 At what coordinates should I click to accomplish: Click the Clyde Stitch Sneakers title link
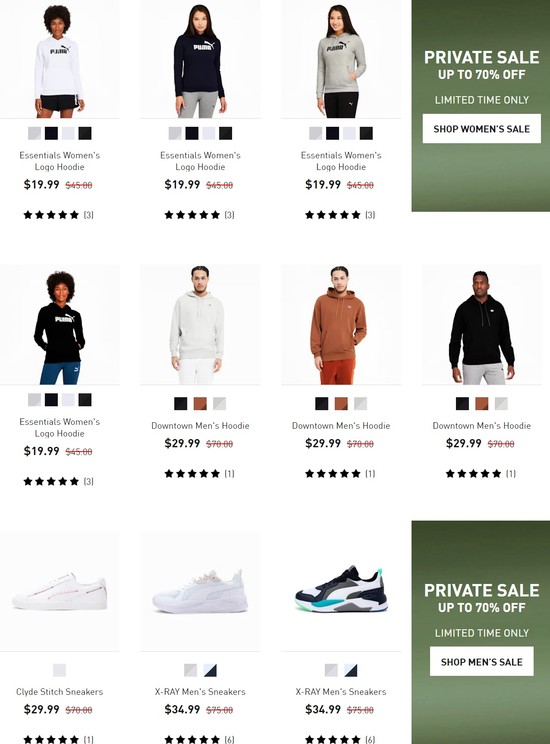click(59, 692)
